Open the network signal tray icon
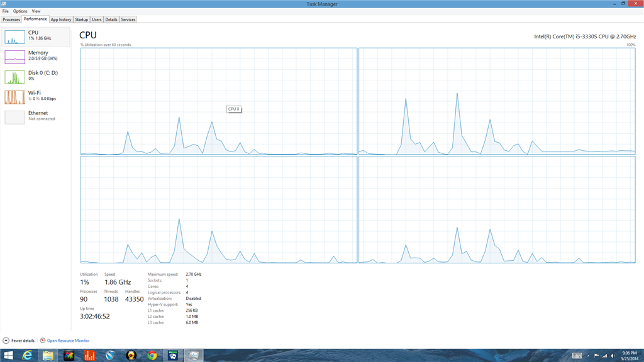 pyautogui.click(x=604, y=356)
